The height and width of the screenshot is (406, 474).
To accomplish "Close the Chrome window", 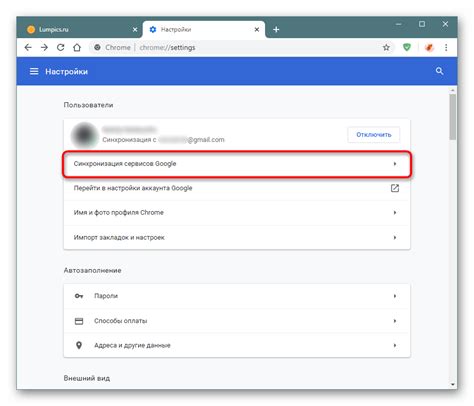I will tap(445, 24).
